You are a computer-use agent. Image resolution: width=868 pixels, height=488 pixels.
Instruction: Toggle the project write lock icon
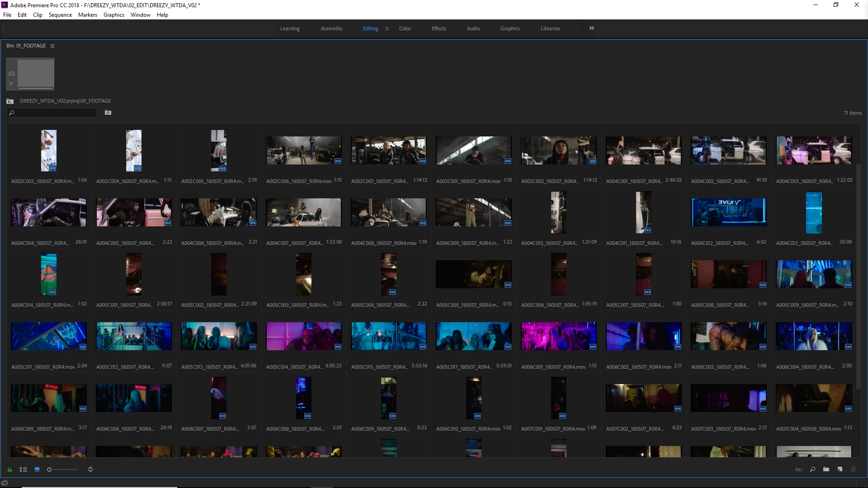[x=9, y=469]
